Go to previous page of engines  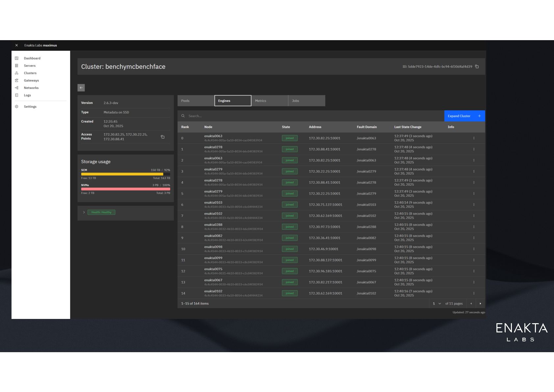pyautogui.click(x=471, y=303)
